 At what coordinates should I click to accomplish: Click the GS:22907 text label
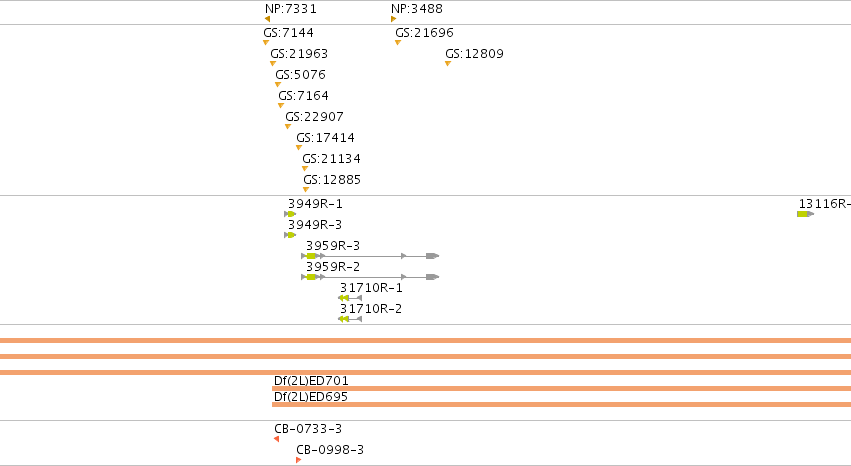pos(315,117)
